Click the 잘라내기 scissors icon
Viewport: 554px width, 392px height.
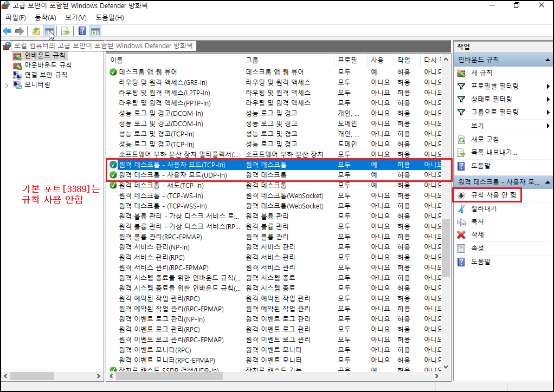point(461,208)
